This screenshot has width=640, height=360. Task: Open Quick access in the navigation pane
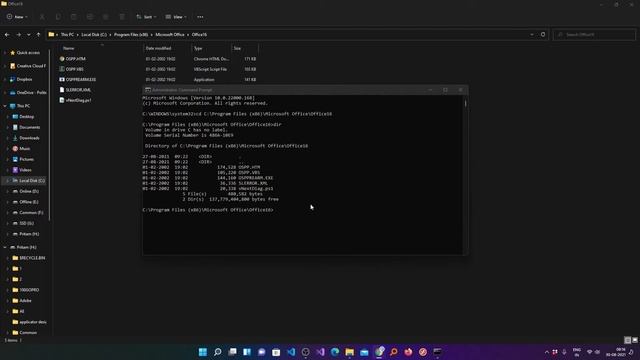pyautogui.click(x=25, y=53)
